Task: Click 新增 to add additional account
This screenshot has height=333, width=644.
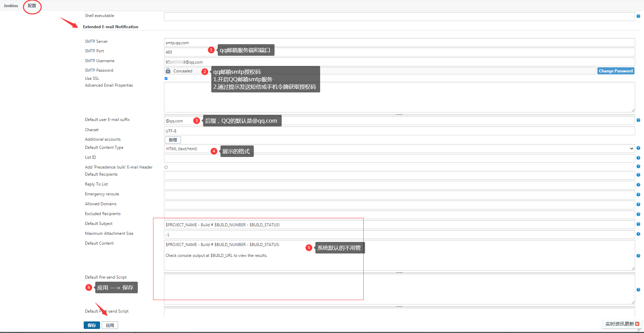Action: pos(173,140)
